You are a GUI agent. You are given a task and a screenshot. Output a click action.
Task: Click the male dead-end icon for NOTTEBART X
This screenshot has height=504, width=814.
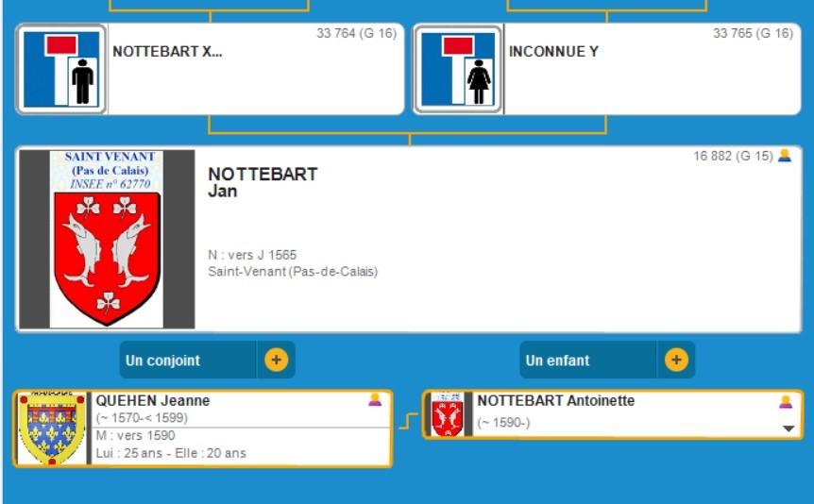[62, 69]
